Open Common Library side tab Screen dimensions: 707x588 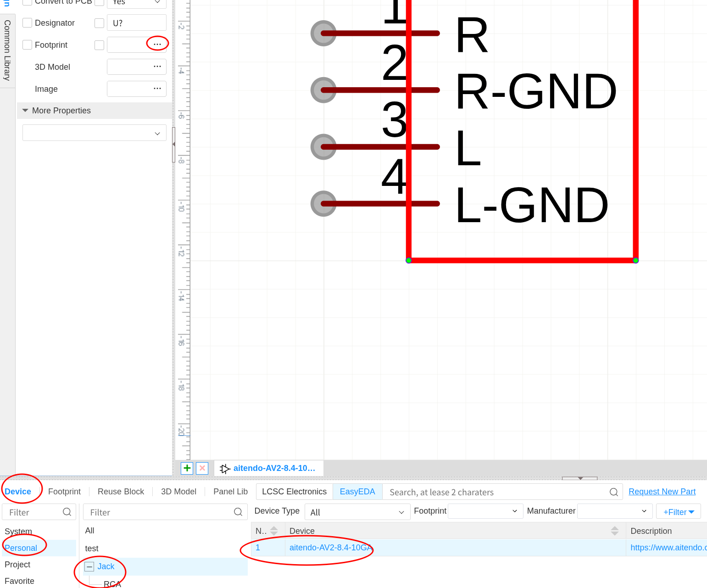coord(7,50)
